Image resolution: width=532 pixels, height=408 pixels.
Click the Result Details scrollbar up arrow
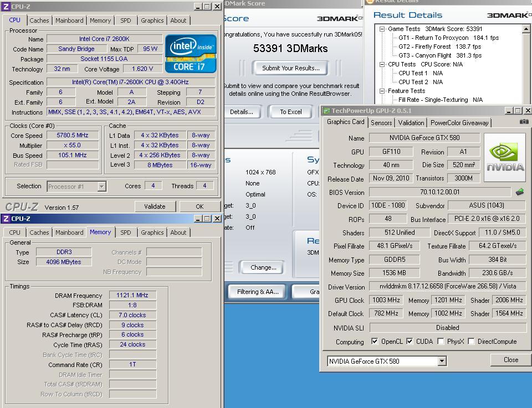(x=526, y=29)
